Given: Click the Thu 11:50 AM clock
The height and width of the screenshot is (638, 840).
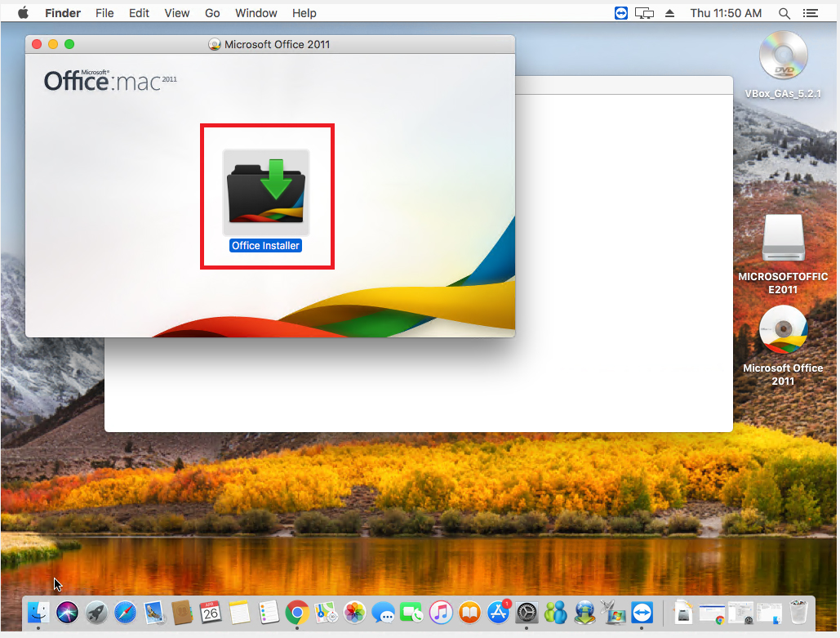Looking at the screenshot, I should pyautogui.click(x=726, y=13).
